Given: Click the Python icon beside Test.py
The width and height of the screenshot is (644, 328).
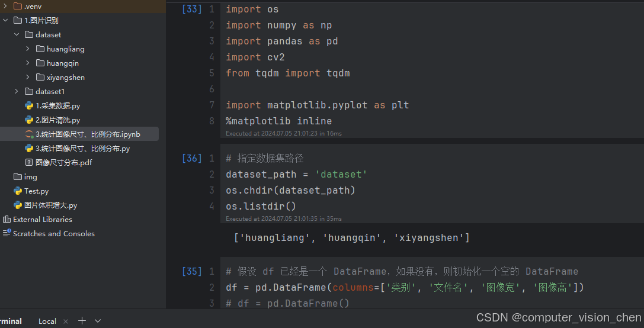Looking at the screenshot, I should [18, 191].
